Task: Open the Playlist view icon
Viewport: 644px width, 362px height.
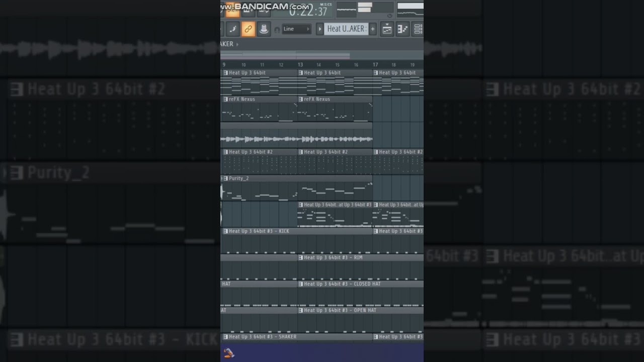Action: click(x=387, y=29)
